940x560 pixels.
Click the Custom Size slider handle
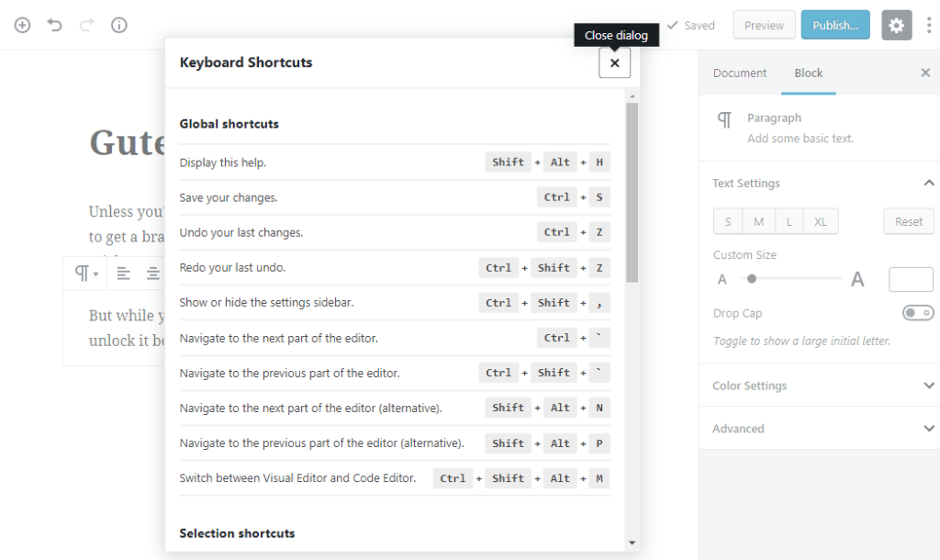coord(752,279)
